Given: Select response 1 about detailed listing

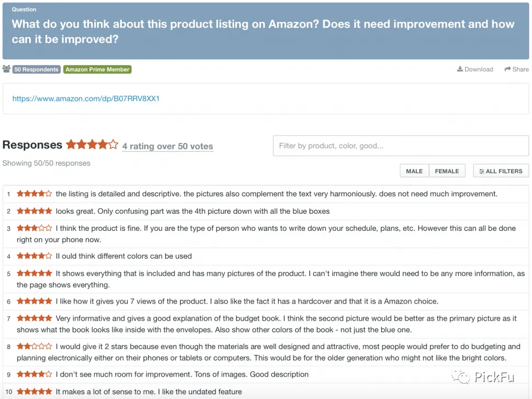Looking at the screenshot, I should tap(265, 194).
